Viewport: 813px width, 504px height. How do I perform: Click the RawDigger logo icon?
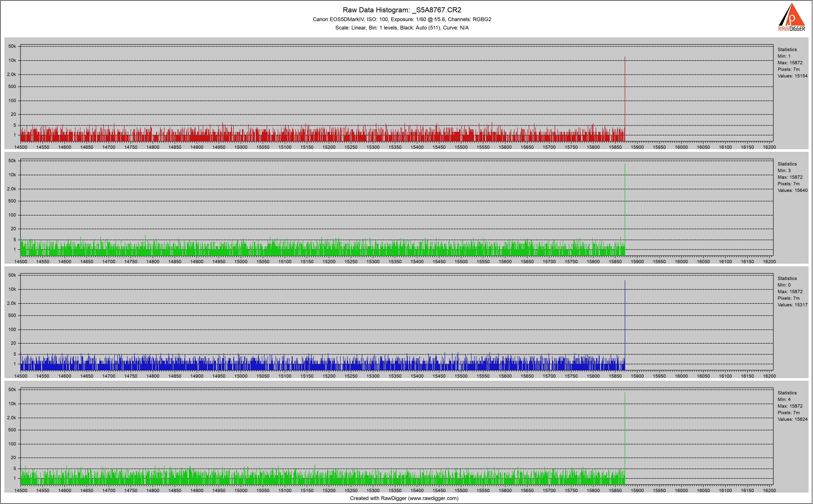(792, 17)
